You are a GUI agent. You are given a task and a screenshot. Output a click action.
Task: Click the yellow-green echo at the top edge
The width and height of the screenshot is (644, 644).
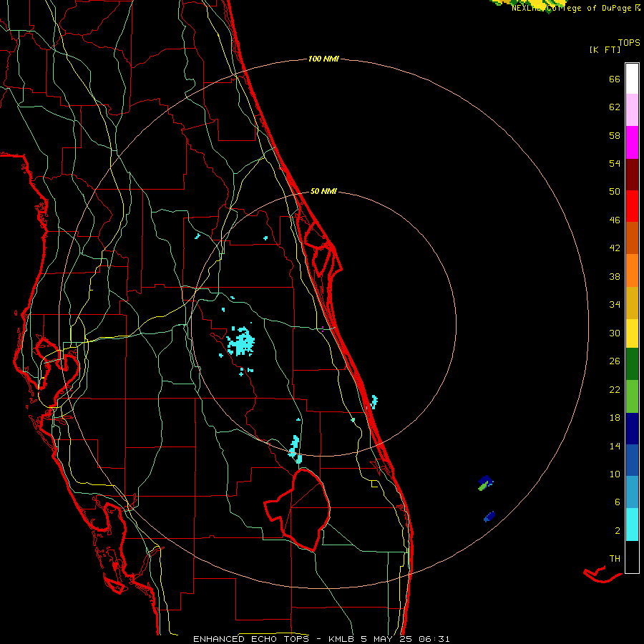[x=530, y=5]
